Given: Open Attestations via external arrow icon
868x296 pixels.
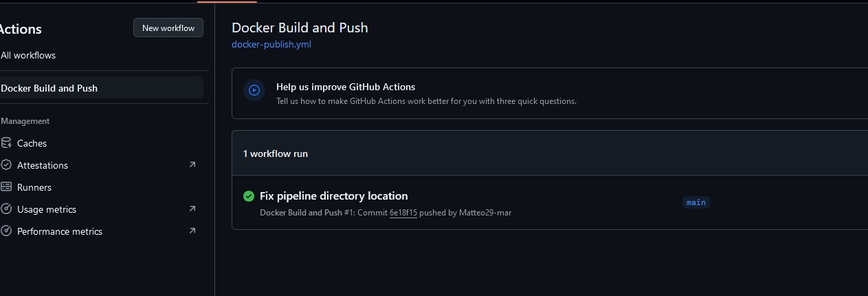Looking at the screenshot, I should pyautogui.click(x=192, y=165).
